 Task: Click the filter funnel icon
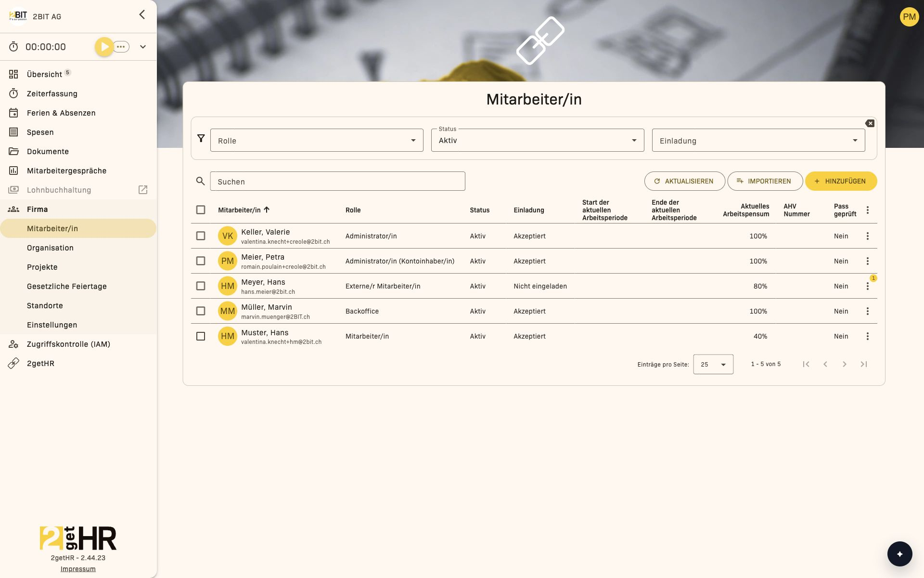point(201,138)
